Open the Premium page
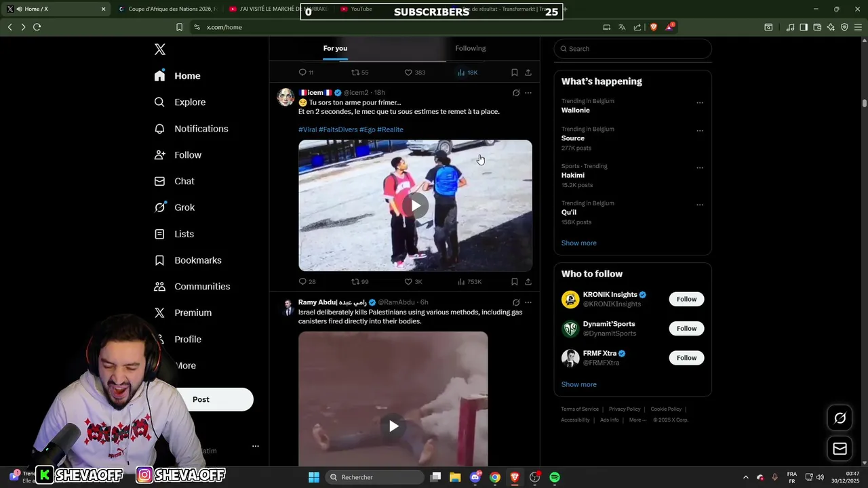 (x=183, y=313)
